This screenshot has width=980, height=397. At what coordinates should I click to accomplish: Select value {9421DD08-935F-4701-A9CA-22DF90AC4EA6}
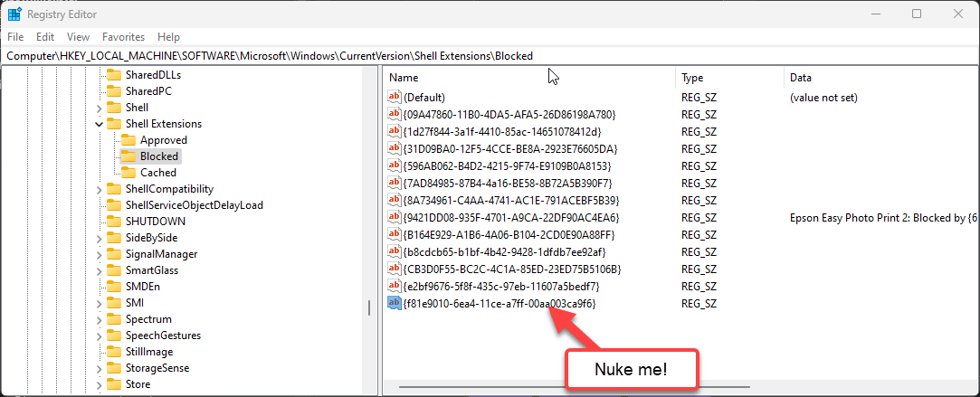point(511,217)
